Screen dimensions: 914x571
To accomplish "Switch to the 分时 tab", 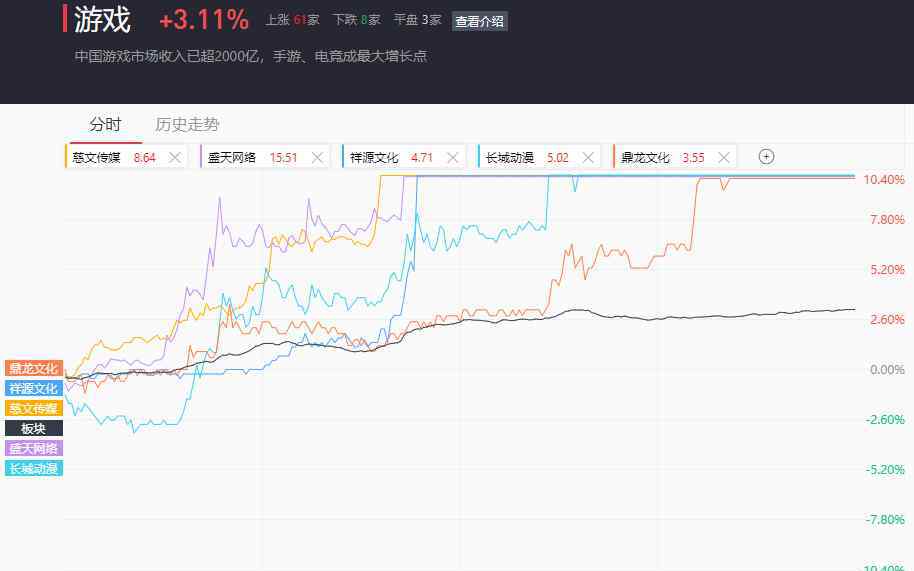I will (105, 125).
